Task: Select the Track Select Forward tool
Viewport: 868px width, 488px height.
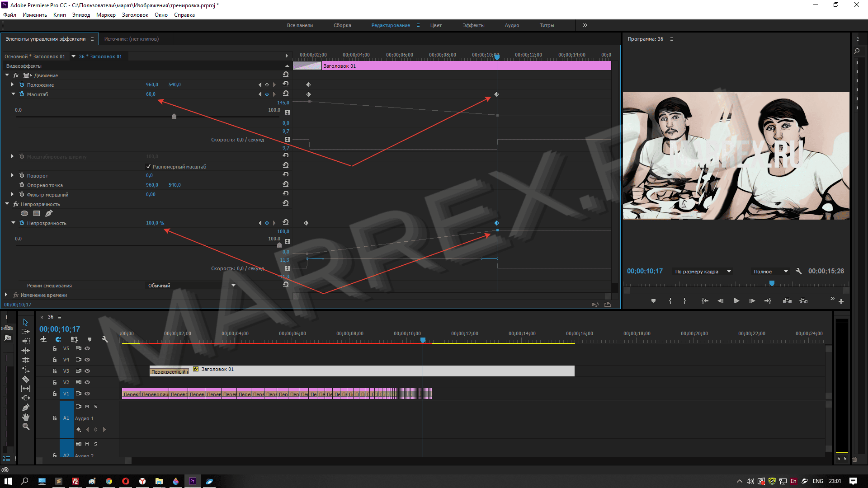Action: pos(26,332)
